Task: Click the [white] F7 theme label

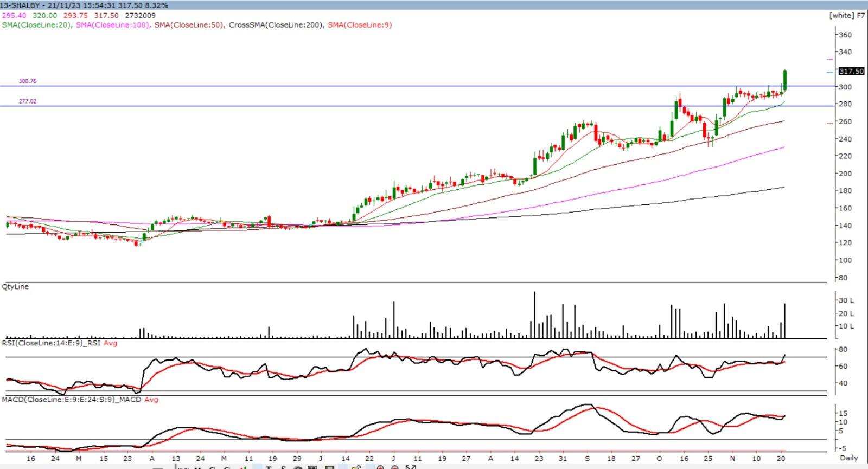Action: 847,15
